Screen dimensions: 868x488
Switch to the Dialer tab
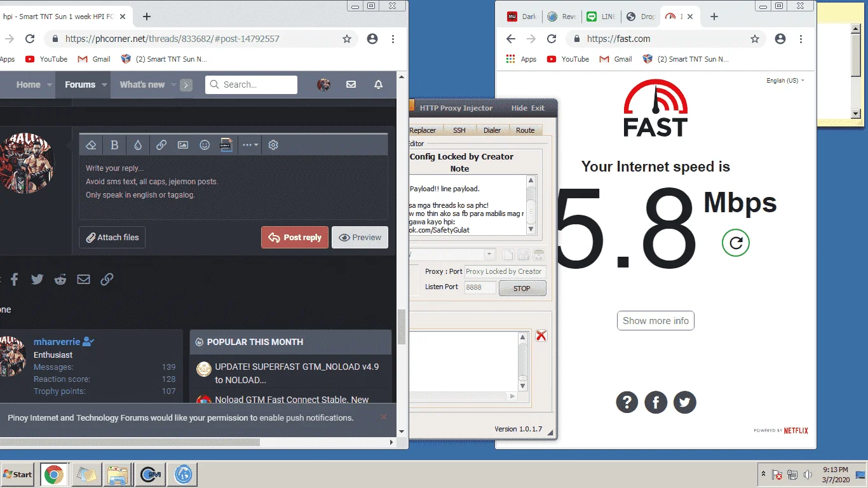tap(492, 130)
